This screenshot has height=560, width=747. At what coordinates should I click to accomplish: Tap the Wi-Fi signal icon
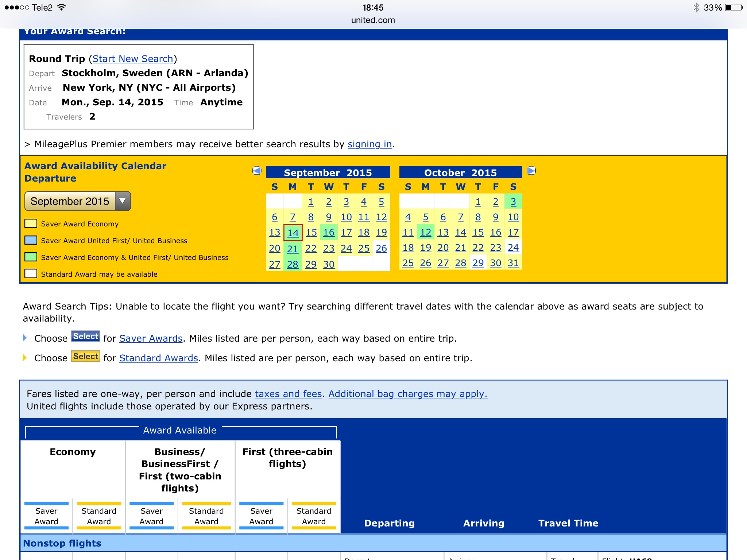pyautogui.click(x=62, y=7)
